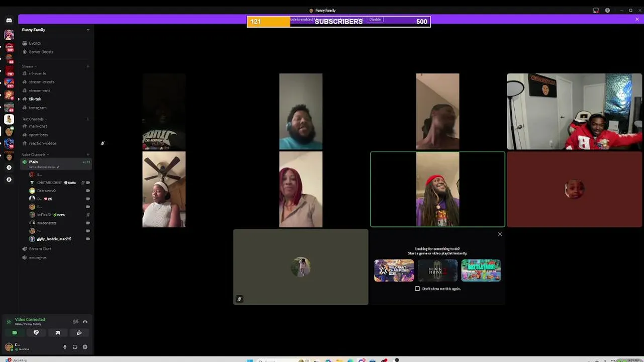Image resolution: width=644 pixels, height=362 pixels.
Task: Toggle noise suppression icon beside Video Connected
Action: [76, 322]
